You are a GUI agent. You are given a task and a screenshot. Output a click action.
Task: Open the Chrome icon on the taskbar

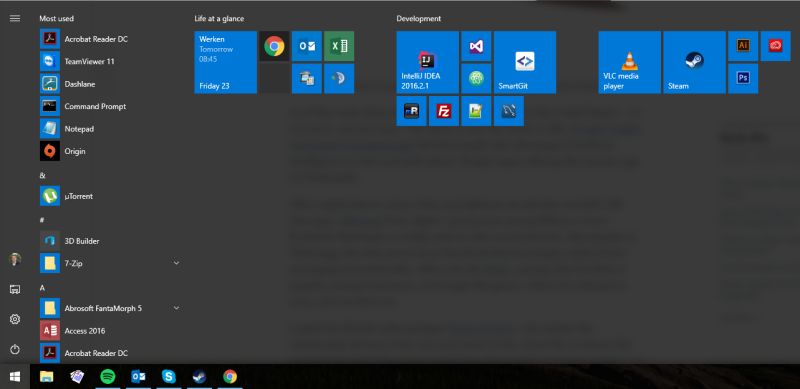230,377
